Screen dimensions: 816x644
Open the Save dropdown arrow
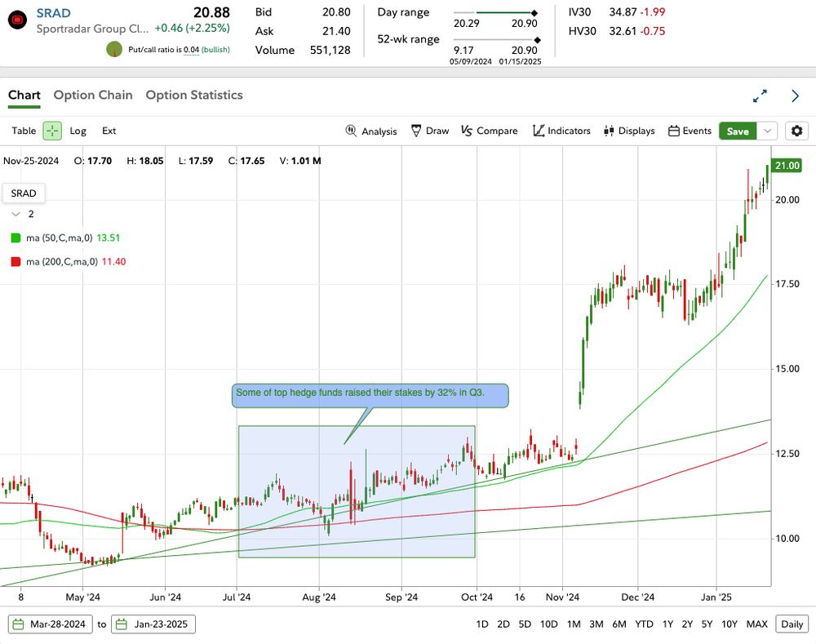(767, 131)
